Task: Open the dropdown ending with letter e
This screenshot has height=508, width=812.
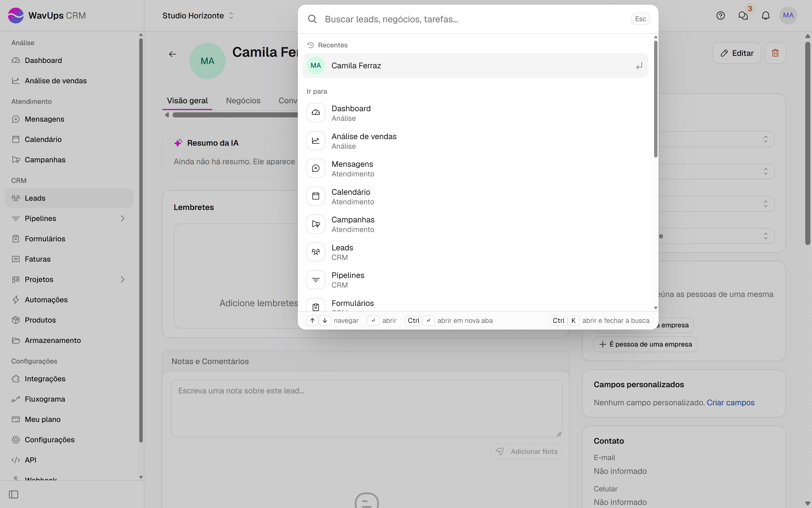Action: click(716, 236)
